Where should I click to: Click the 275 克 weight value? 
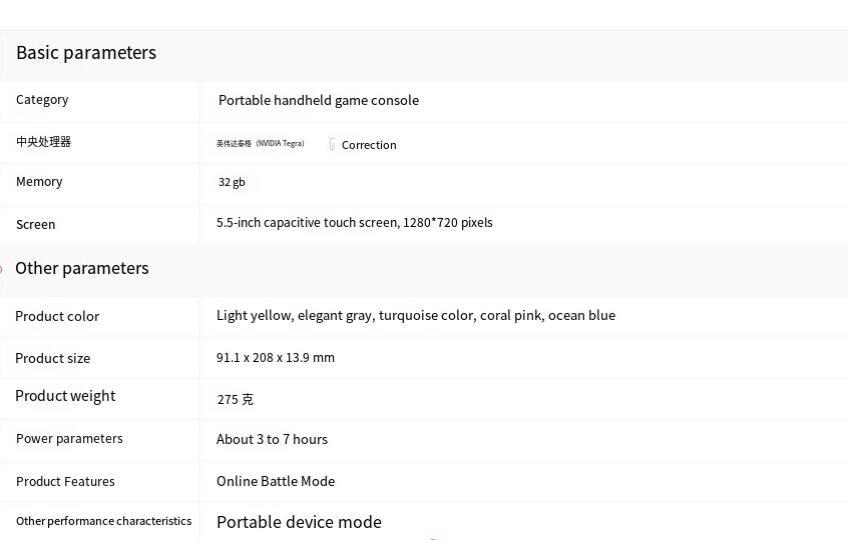tap(235, 399)
